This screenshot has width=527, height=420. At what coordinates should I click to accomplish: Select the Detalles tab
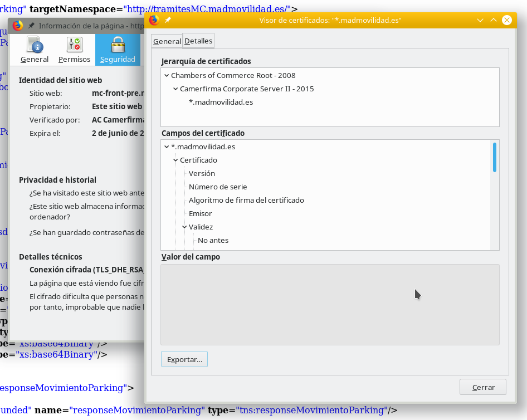(198, 41)
